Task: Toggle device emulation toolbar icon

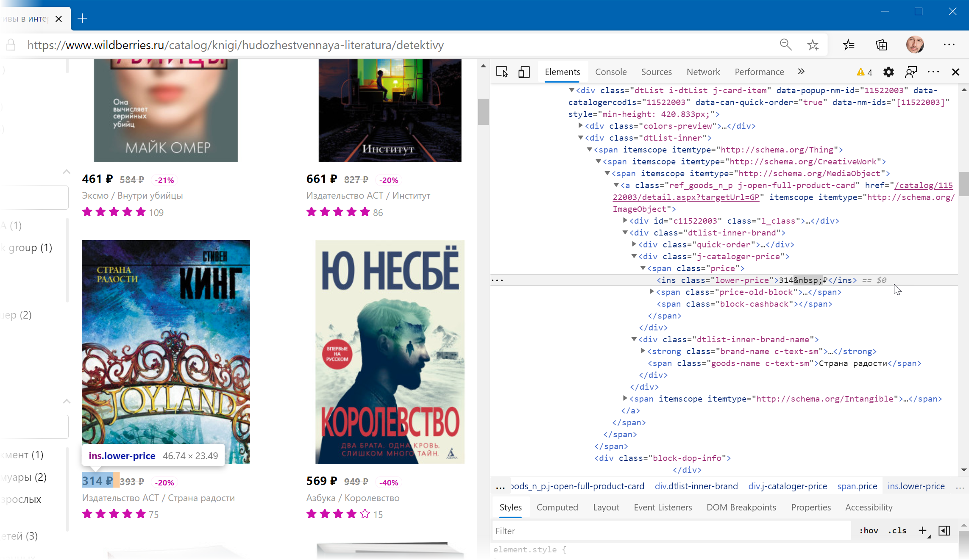Action: (524, 72)
